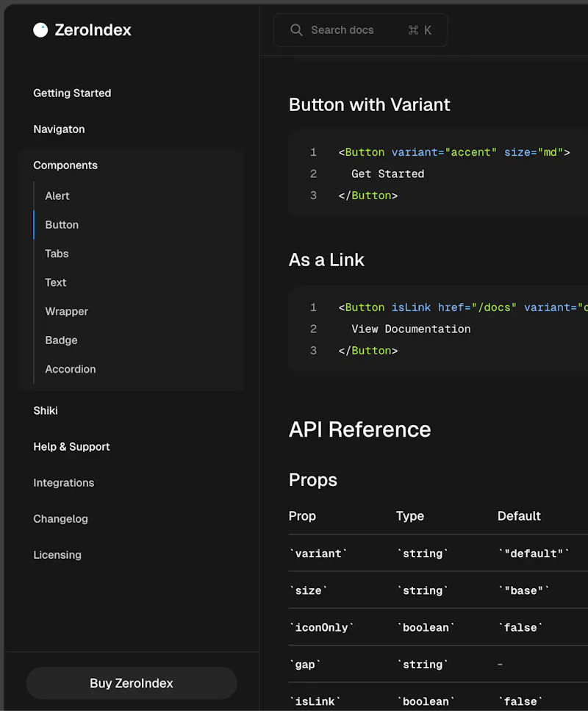
Task: Open the Changelog page
Action: (60, 519)
